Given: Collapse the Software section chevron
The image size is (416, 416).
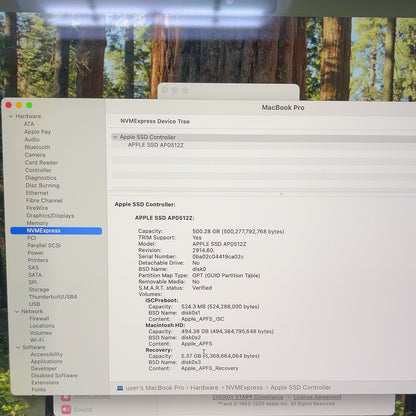Looking at the screenshot, I should coord(18,347).
